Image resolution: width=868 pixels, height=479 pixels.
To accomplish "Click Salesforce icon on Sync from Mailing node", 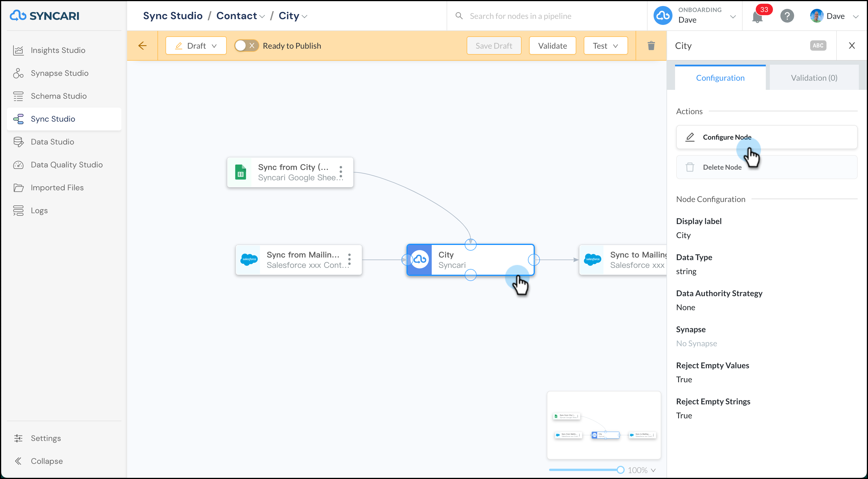I will click(x=249, y=259).
